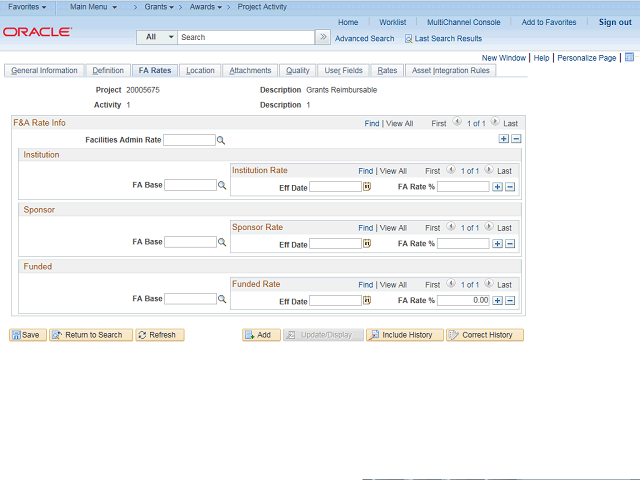
Task: Focus the Facilities Admin Rate field
Action: 189,140
